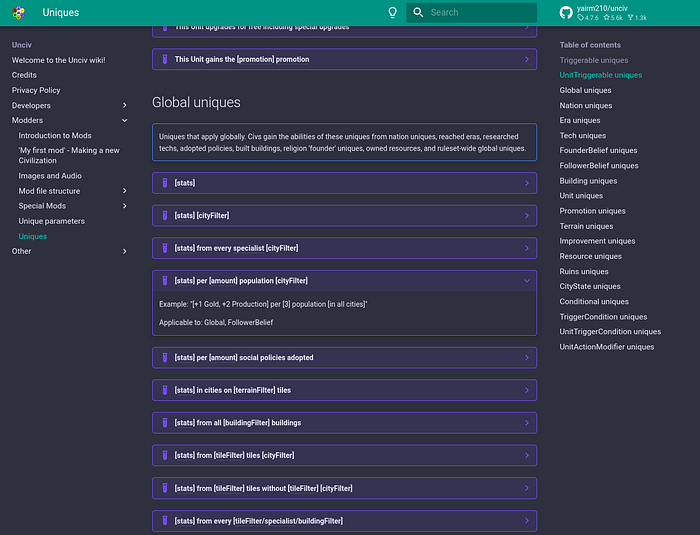
Task: Click flask icon of gains [promotion] promotion row
Action: 165,59
